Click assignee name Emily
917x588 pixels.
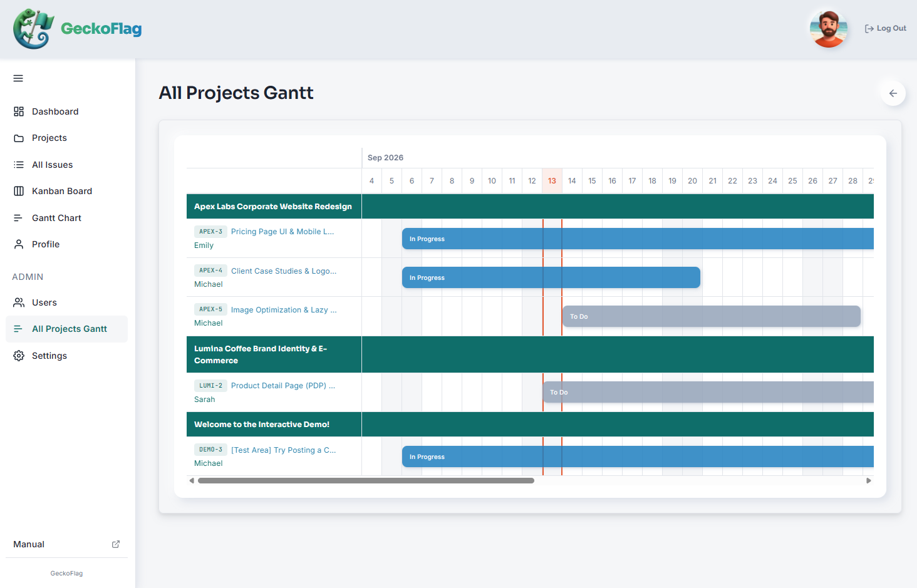[x=204, y=245]
